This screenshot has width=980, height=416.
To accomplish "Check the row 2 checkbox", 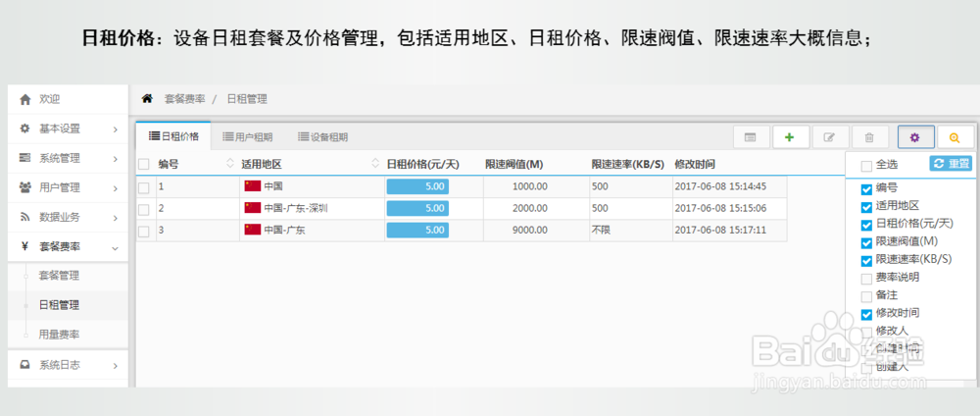I will (x=144, y=209).
